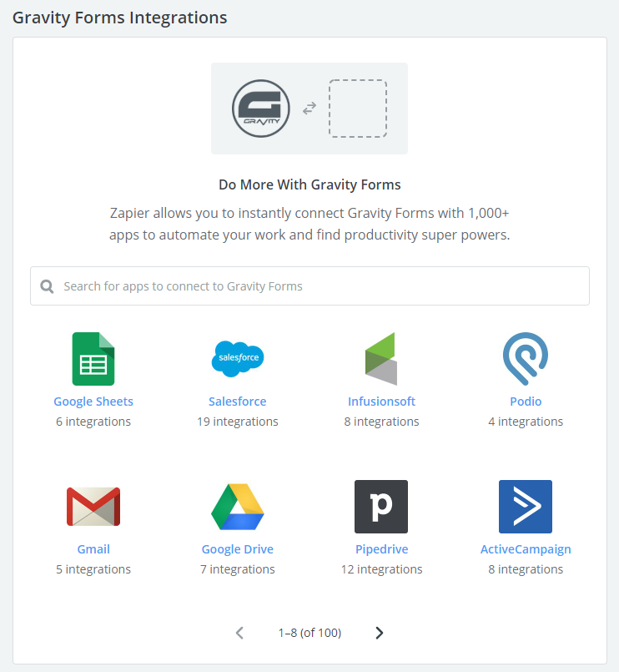The width and height of the screenshot is (619, 672).
Task: Open the Salesforce link
Action: pyautogui.click(x=238, y=402)
